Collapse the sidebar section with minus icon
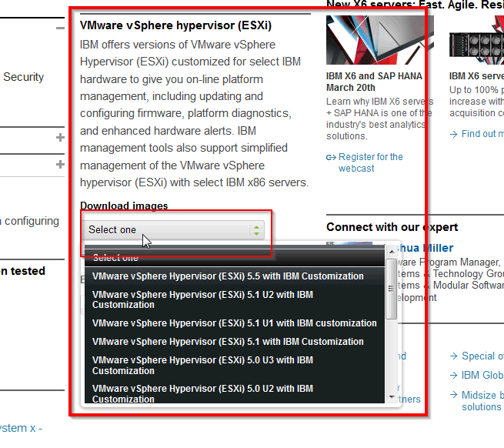The image size is (504, 448). point(60,28)
